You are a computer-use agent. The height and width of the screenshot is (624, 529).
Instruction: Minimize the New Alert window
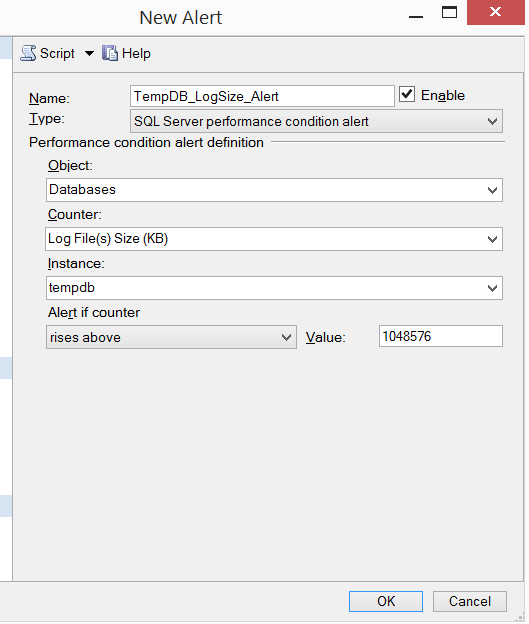point(416,16)
